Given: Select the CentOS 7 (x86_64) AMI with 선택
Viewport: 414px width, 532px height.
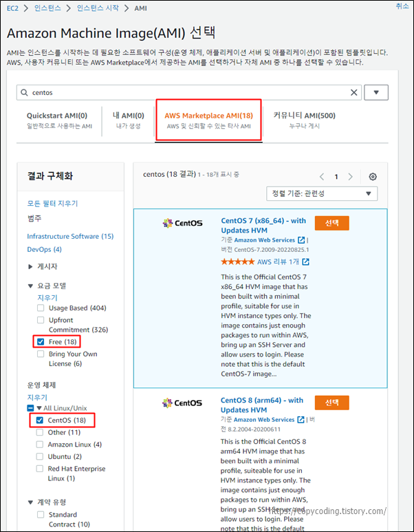Looking at the screenshot, I should click(x=332, y=223).
